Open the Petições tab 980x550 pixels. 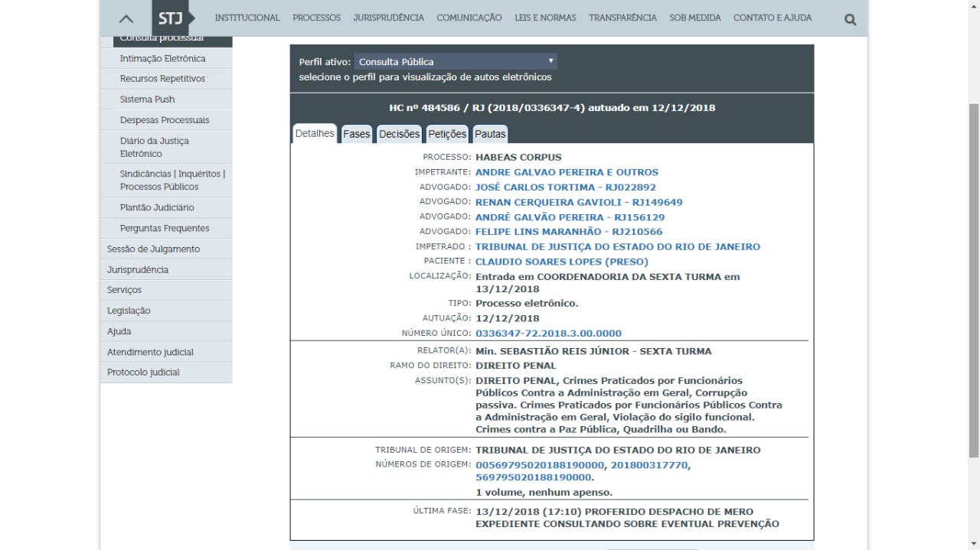(x=447, y=134)
